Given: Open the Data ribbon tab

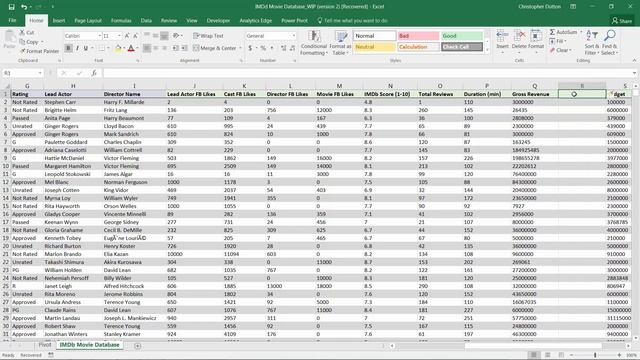Looking at the screenshot, I should tap(146, 20).
